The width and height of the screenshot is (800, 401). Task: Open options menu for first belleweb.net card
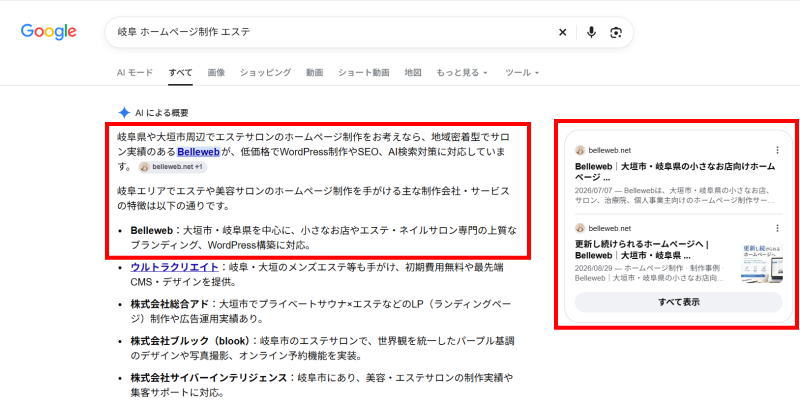pyautogui.click(x=777, y=150)
